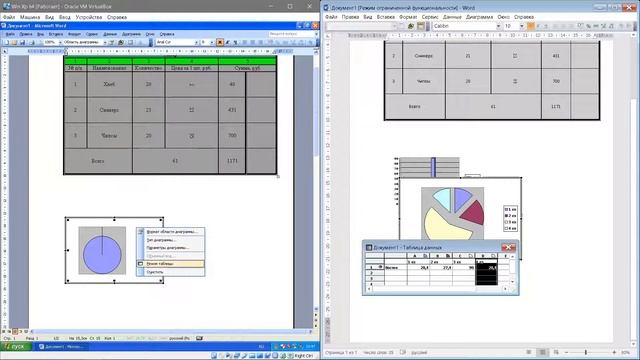The image size is (640, 360).
Task: Click the XP Word horizontal scrollbar
Action: point(171,331)
